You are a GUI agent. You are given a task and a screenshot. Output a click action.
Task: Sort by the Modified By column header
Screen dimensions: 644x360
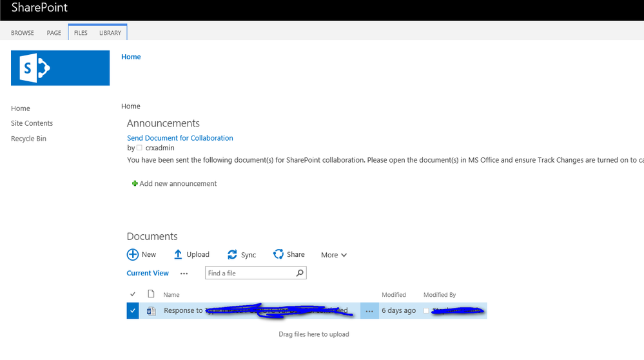coord(440,295)
